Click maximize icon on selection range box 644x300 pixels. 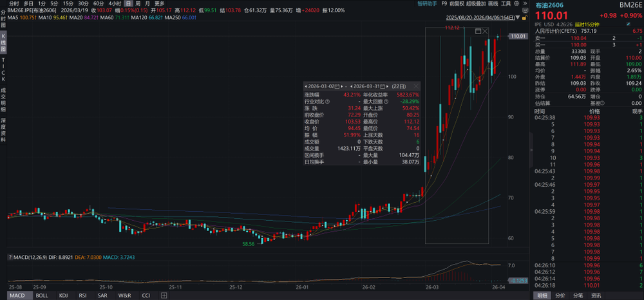point(477,31)
